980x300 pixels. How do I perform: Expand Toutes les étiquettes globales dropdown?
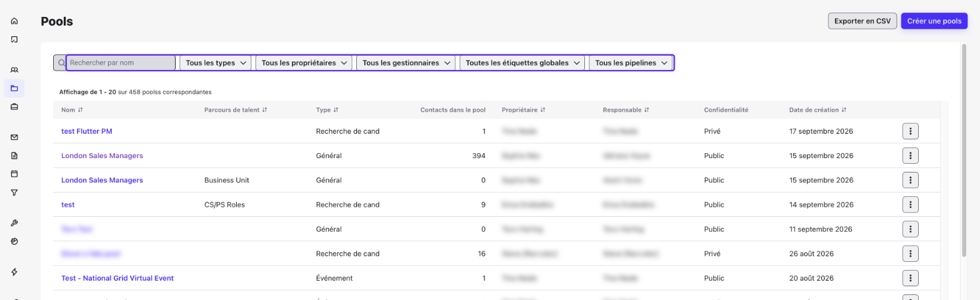click(522, 62)
